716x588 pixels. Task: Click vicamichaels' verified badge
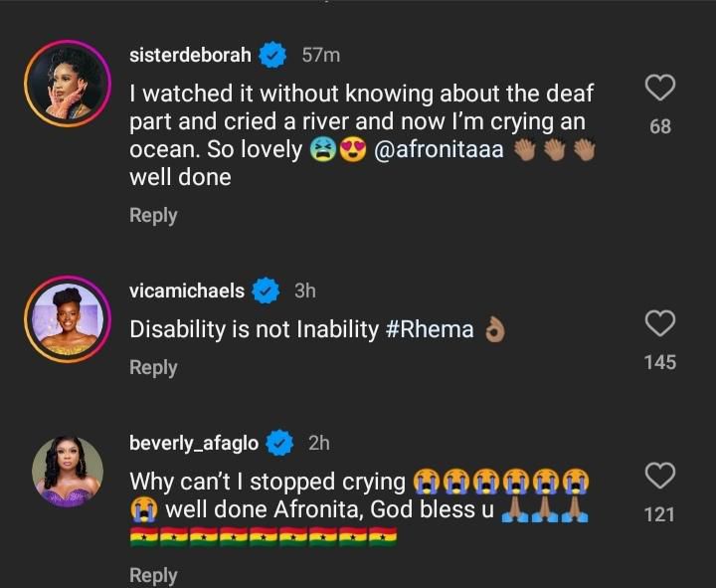pyautogui.click(x=266, y=291)
